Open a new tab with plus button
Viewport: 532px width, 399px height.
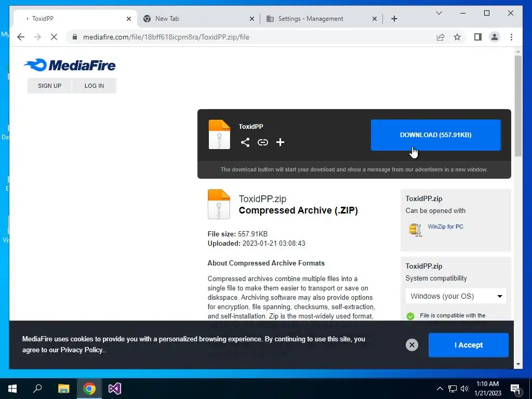click(x=394, y=19)
